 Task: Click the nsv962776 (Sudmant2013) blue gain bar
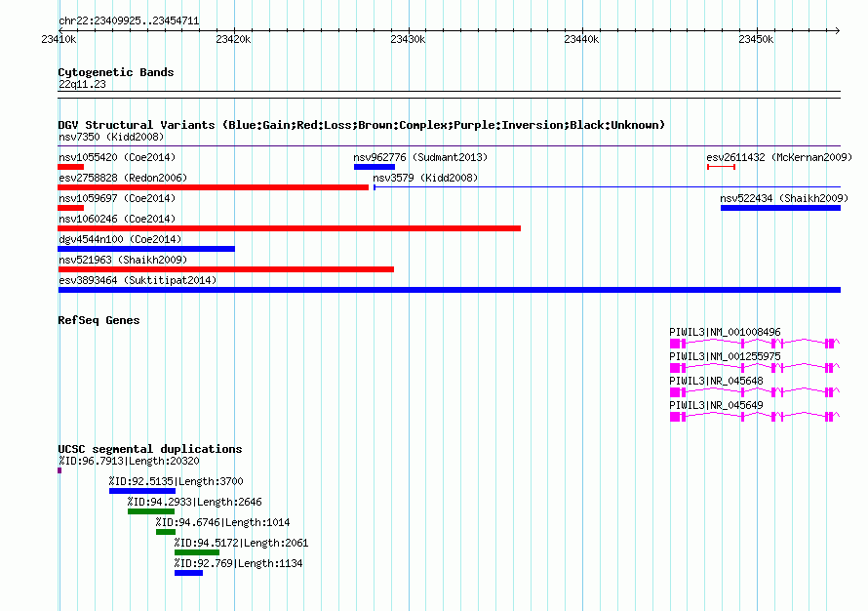375,167
